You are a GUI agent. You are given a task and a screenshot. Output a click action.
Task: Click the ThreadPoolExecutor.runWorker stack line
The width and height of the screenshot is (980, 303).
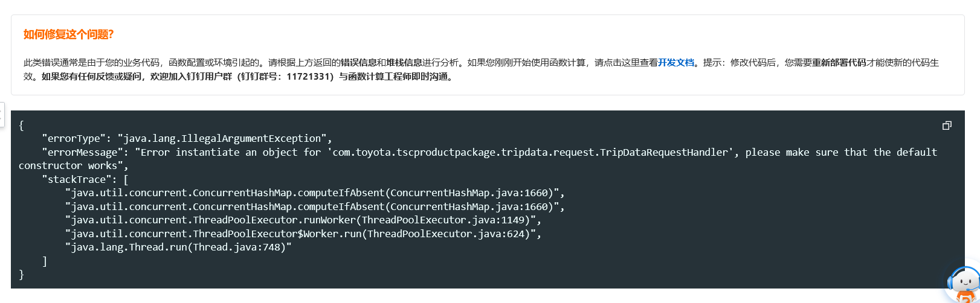303,220
